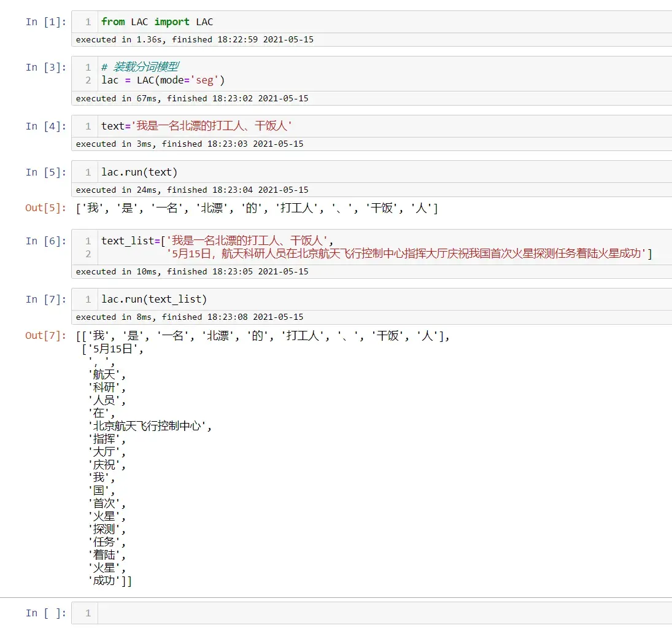Click '人员' token in output
The width and height of the screenshot is (672, 628).
[x=104, y=400]
